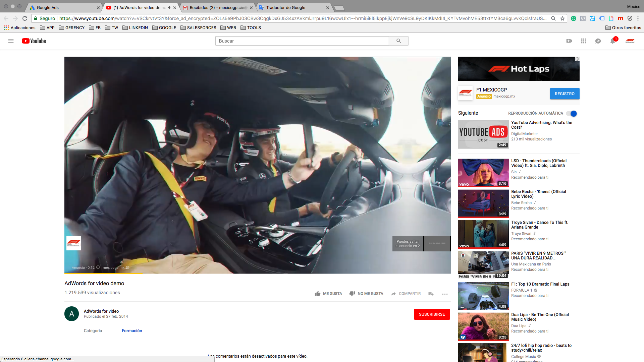Open the Chrome three-dot menu
This screenshot has height=362, width=644.
tap(638, 18)
